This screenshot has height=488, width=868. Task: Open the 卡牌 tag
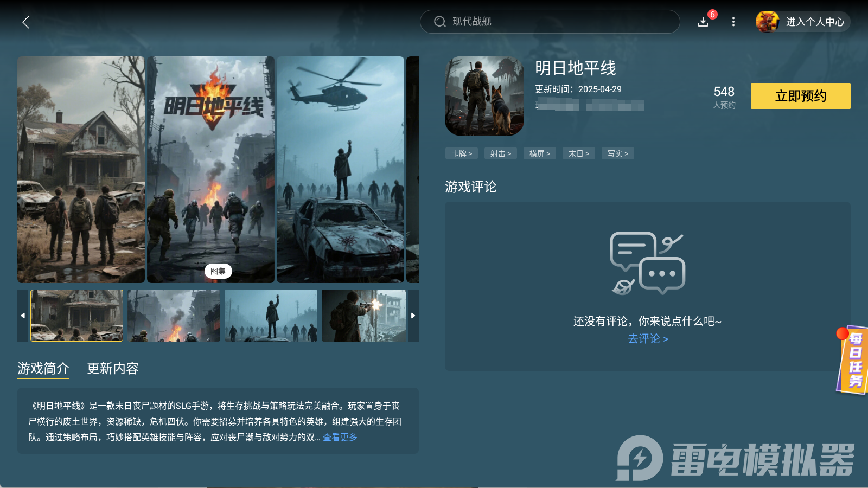[x=462, y=153]
